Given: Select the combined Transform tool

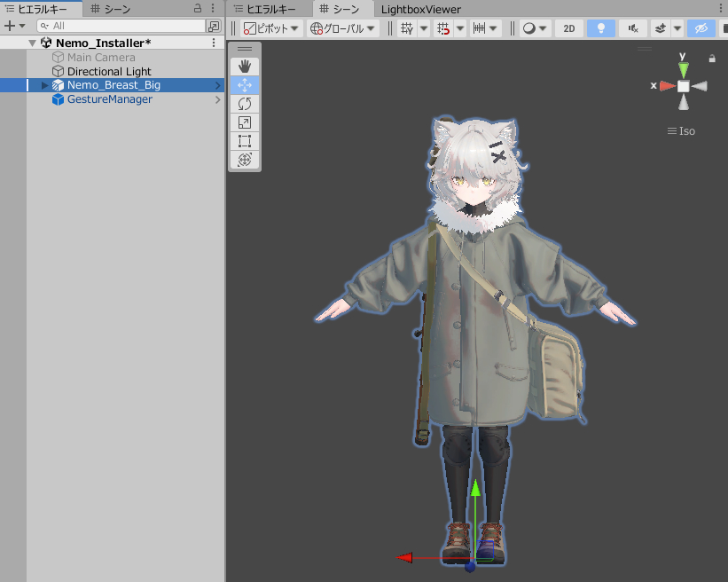Looking at the screenshot, I should (245, 160).
